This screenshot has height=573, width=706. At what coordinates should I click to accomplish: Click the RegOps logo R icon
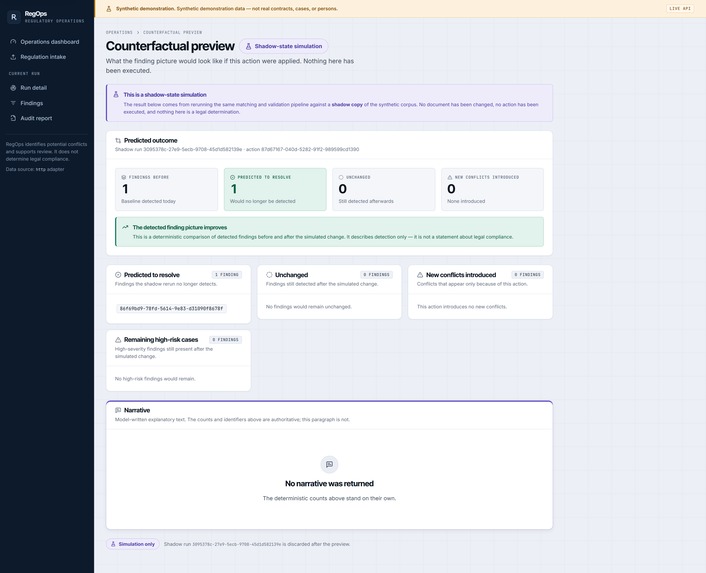(14, 17)
